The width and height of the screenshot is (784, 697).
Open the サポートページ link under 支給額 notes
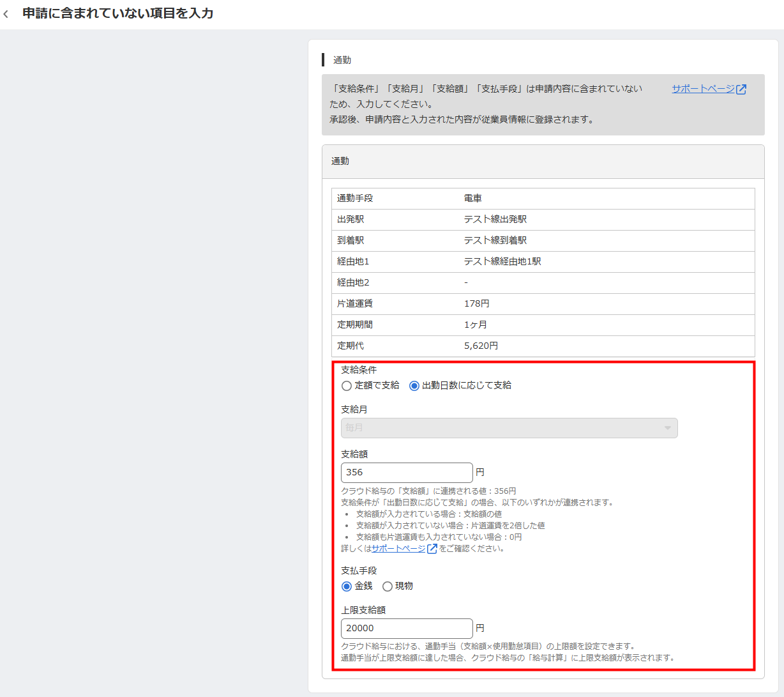click(398, 549)
